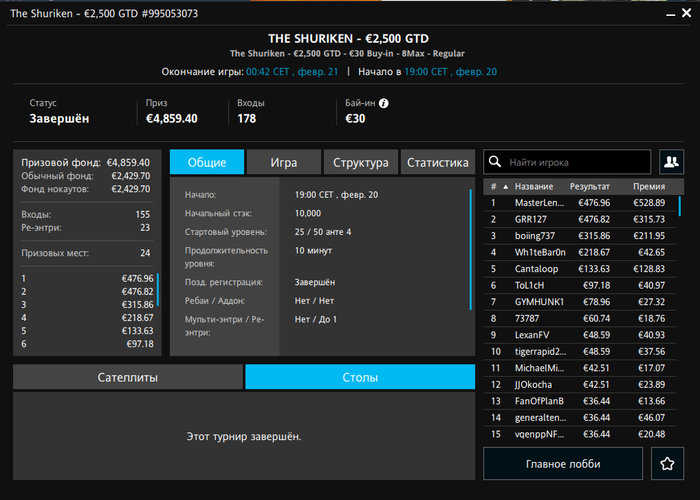The width and height of the screenshot is (700, 500).
Task: Click first place payout €476.96 in prize list
Action: [x=138, y=279]
